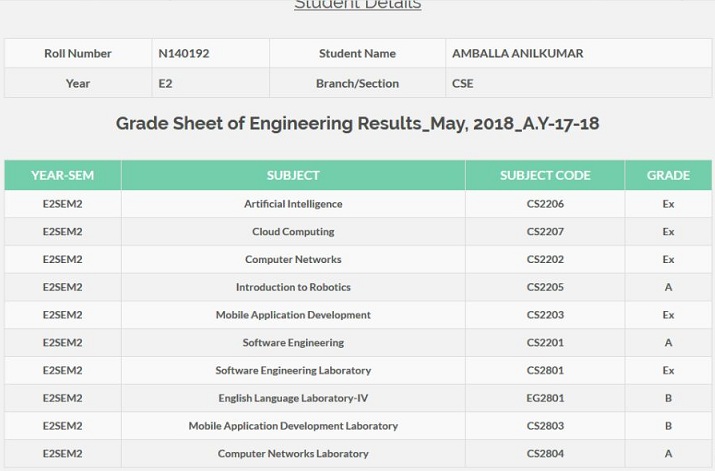This screenshot has width=715, height=471.
Task: Click E2SEM2 in the English Language Laboratory-IV row
Action: [63, 398]
